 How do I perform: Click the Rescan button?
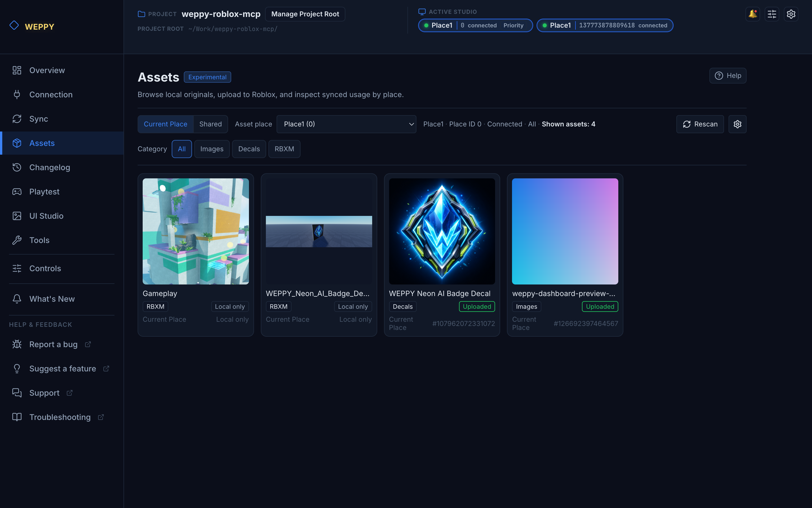pyautogui.click(x=700, y=124)
